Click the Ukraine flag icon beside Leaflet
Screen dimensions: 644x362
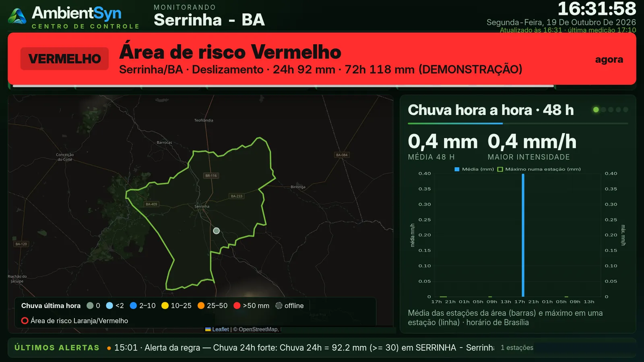click(x=208, y=329)
